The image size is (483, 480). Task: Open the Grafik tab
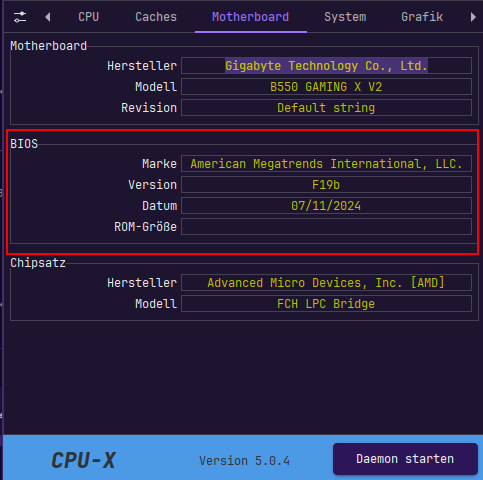point(422,17)
